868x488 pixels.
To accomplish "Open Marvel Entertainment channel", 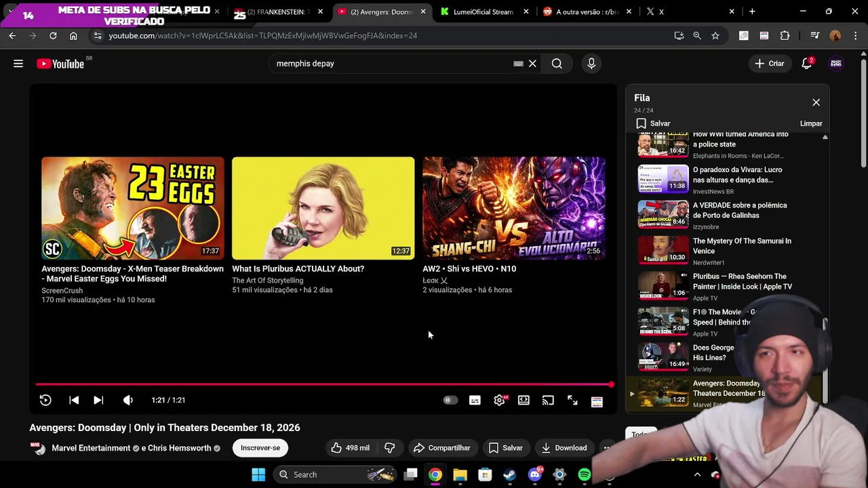I will 91,448.
